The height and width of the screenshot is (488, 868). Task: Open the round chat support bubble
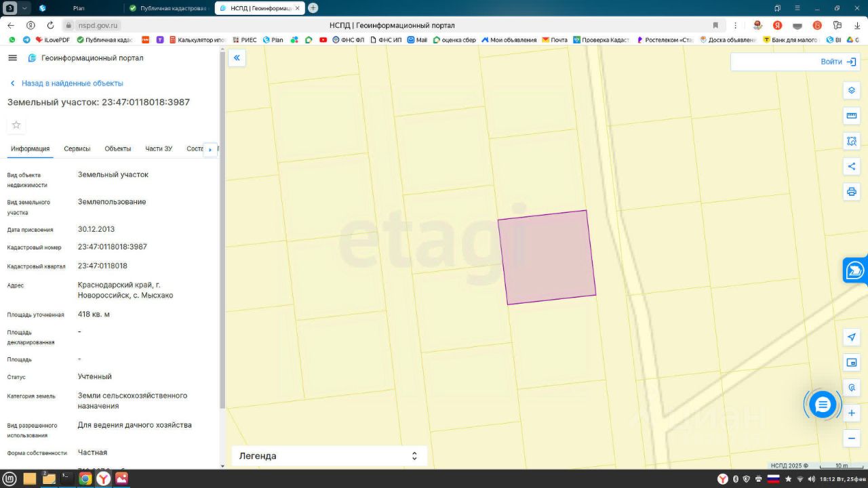(823, 405)
